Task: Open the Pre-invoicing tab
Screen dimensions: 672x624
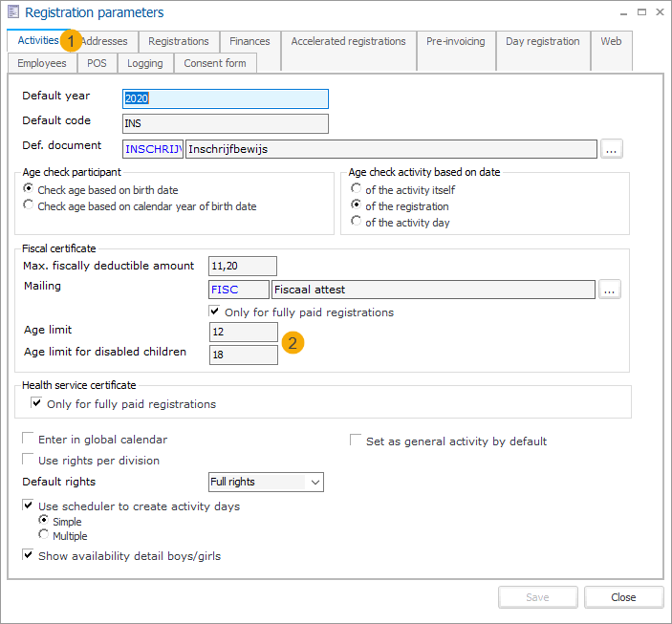Action: 455,41
